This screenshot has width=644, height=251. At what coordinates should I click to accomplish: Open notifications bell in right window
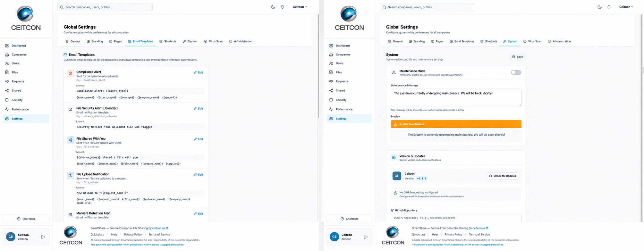pyautogui.click(x=609, y=7)
